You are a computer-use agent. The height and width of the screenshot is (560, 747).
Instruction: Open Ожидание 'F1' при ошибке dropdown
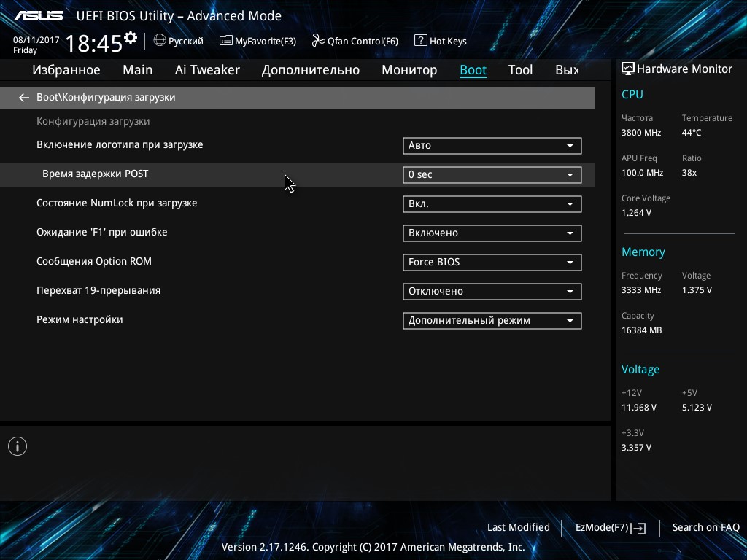492,233
